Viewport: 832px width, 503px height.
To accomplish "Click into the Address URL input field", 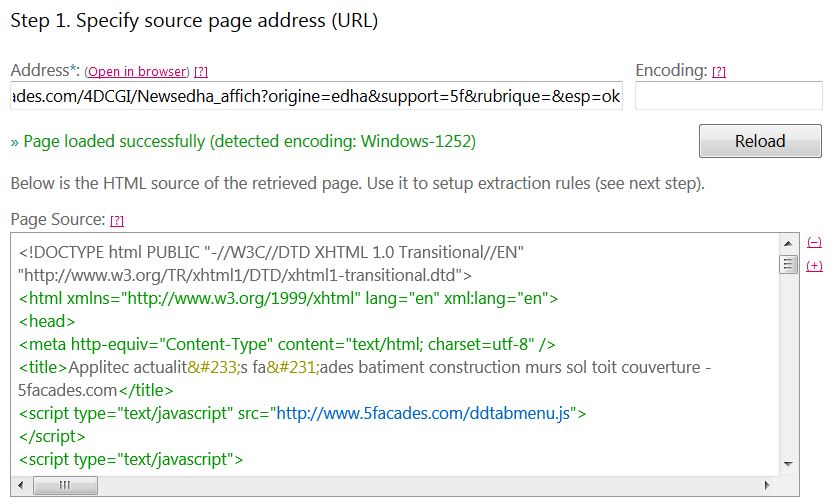I will [x=316, y=96].
